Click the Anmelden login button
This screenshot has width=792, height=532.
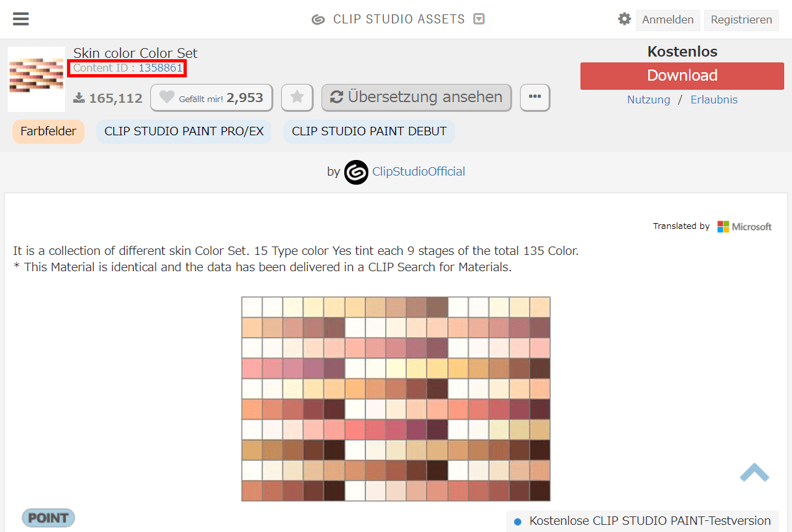[x=668, y=20]
